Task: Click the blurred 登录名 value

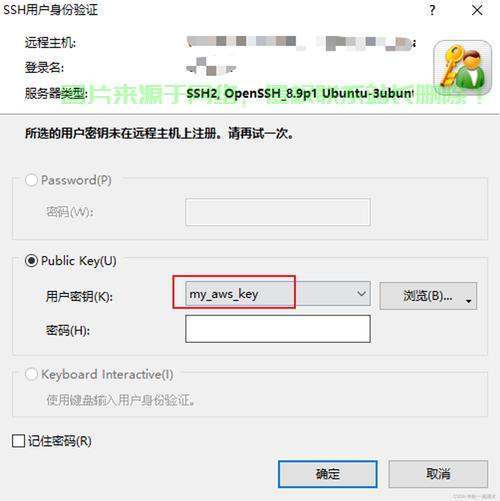Action: click(211, 66)
